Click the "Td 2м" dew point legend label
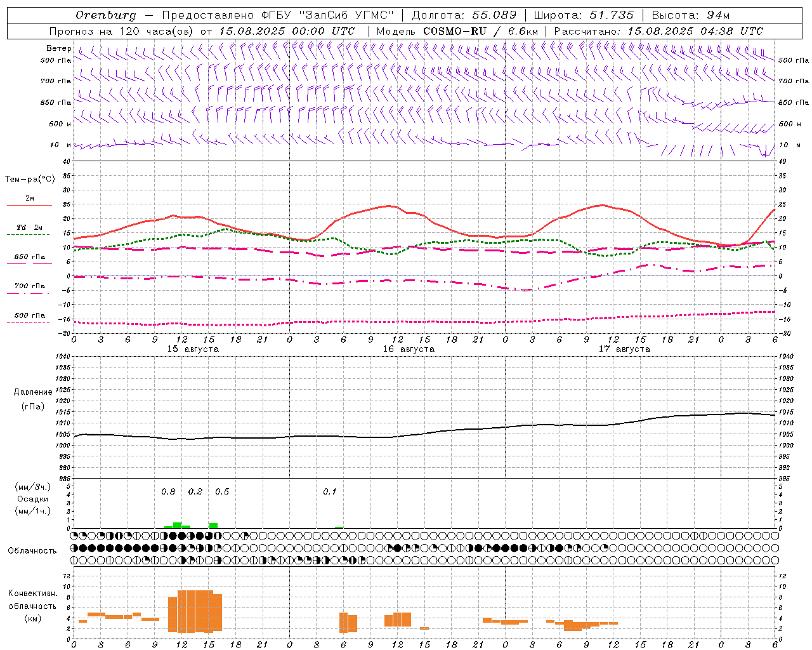 30,227
